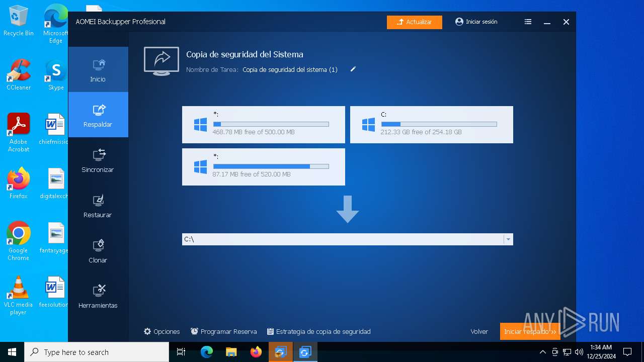Open the Herramientas section
The image size is (644, 362).
click(x=98, y=296)
